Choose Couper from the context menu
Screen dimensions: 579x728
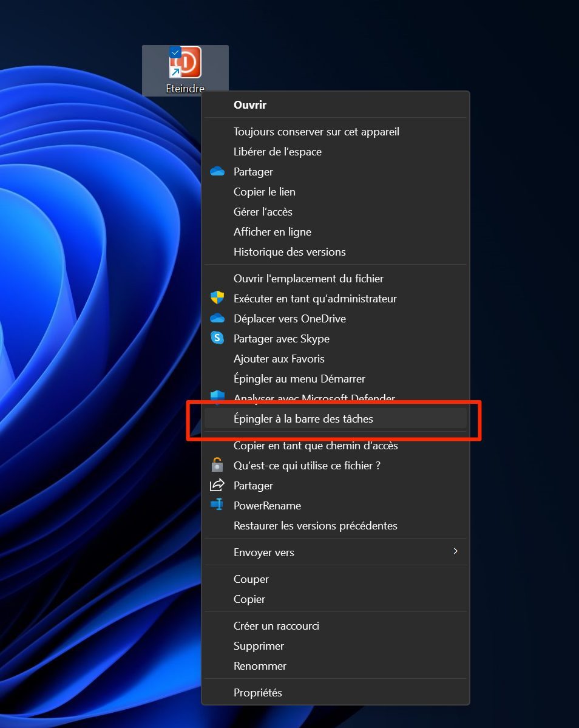pos(336,579)
